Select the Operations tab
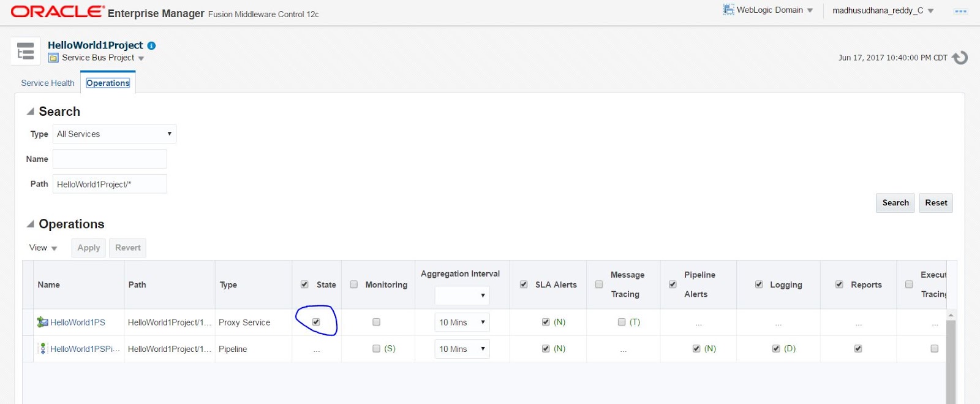 108,83
